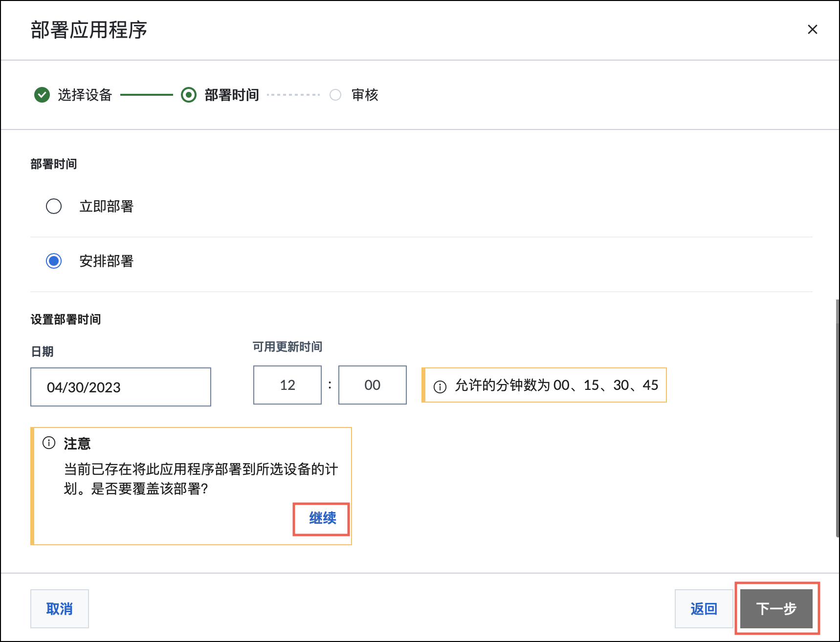Click the 部署应用程序 dialog title
The image size is (840, 642).
coord(89,30)
